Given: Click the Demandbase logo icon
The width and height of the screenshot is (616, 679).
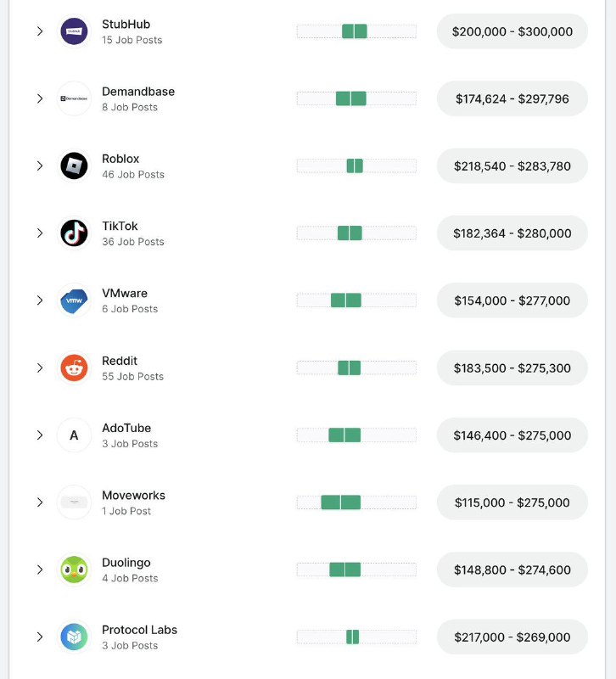Looking at the screenshot, I should (74, 98).
